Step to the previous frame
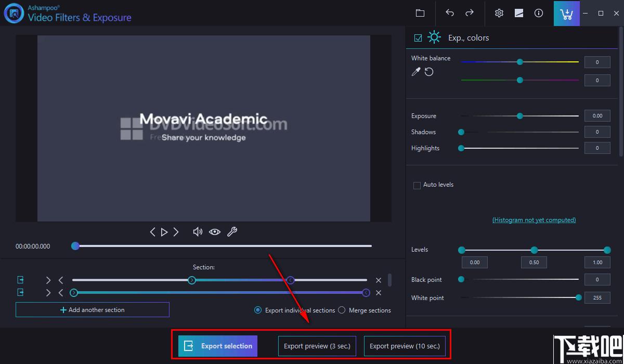Screen dimensions: 624x364 (152, 232)
